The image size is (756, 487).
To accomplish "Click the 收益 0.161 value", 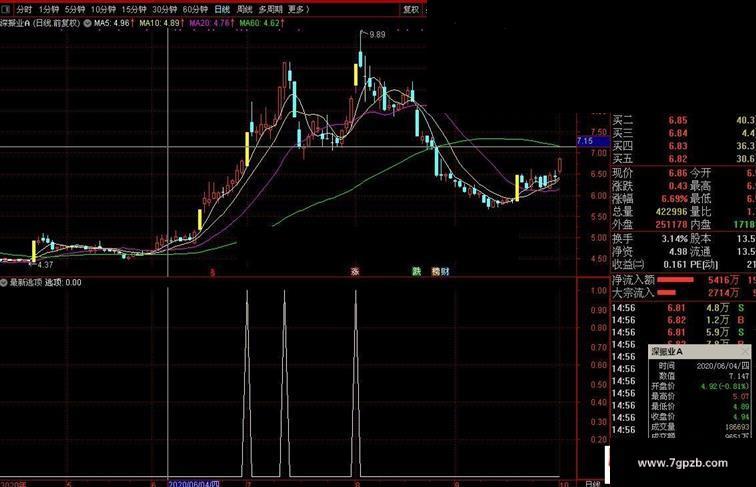I will tap(675, 265).
